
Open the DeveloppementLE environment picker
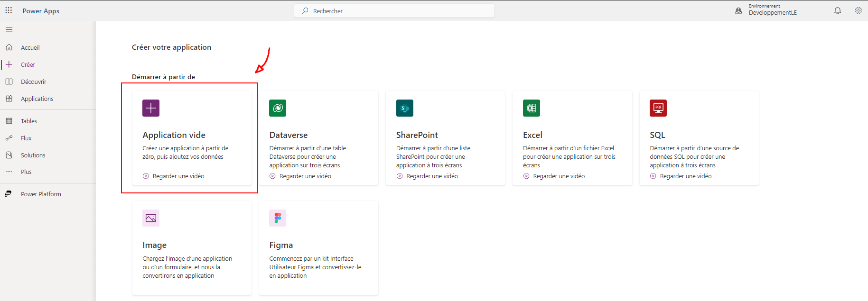773,10
